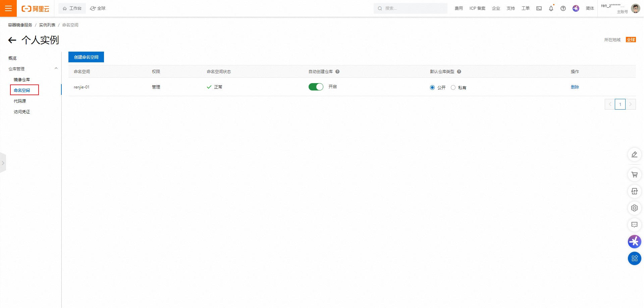Collapse the 仓库管理 sidebar section
Image resolution: width=644 pixels, height=308 pixels.
pos(56,69)
